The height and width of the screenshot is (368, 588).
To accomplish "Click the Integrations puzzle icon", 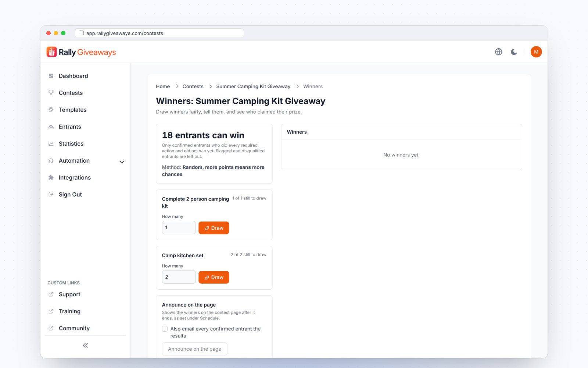I will pos(51,177).
